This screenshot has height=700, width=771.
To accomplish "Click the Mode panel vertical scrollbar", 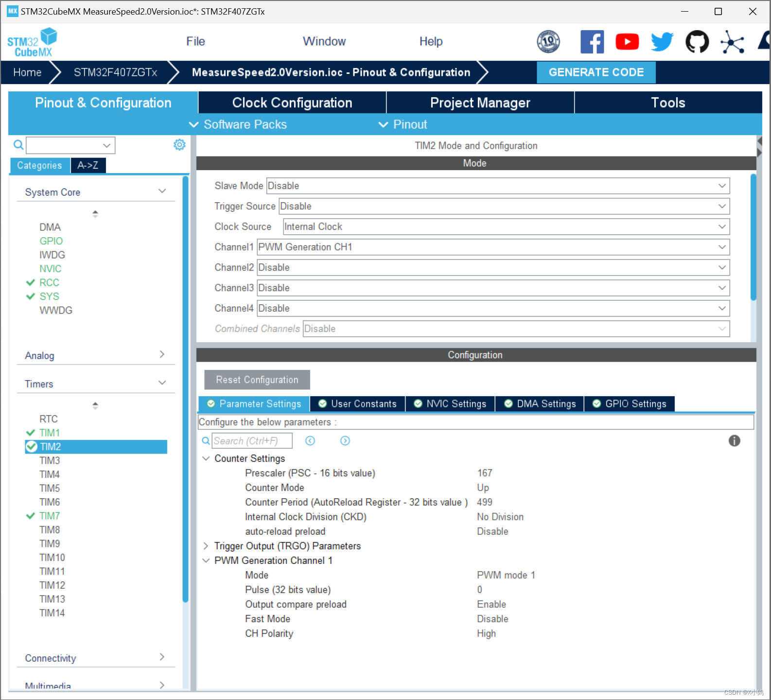I will (x=753, y=237).
